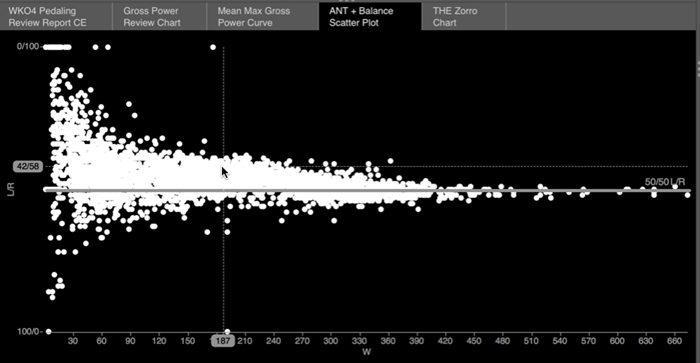
Task: Click the 30 x-axis tick label
Action: tap(73, 341)
